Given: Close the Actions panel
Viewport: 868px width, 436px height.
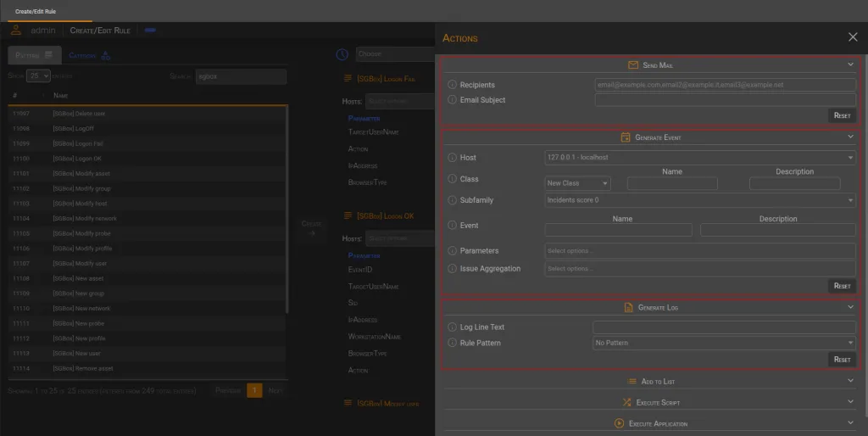Looking at the screenshot, I should 853,37.
